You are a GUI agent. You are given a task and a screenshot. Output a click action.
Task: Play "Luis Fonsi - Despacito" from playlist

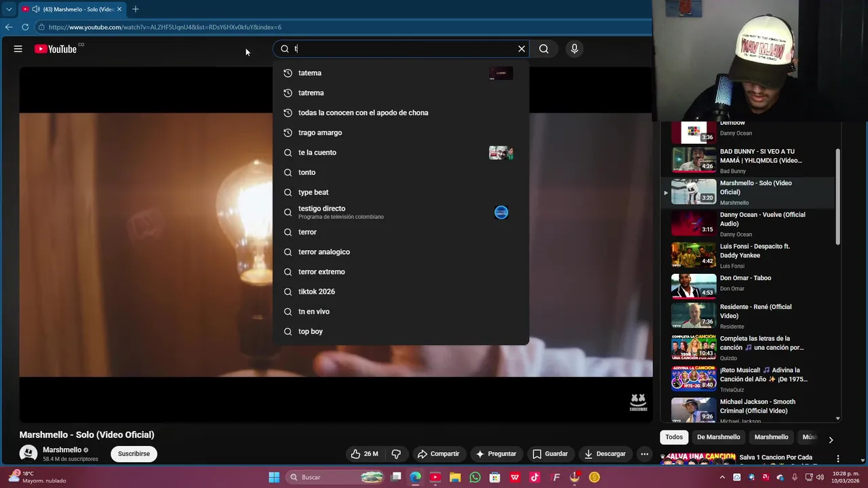pyautogui.click(x=749, y=256)
